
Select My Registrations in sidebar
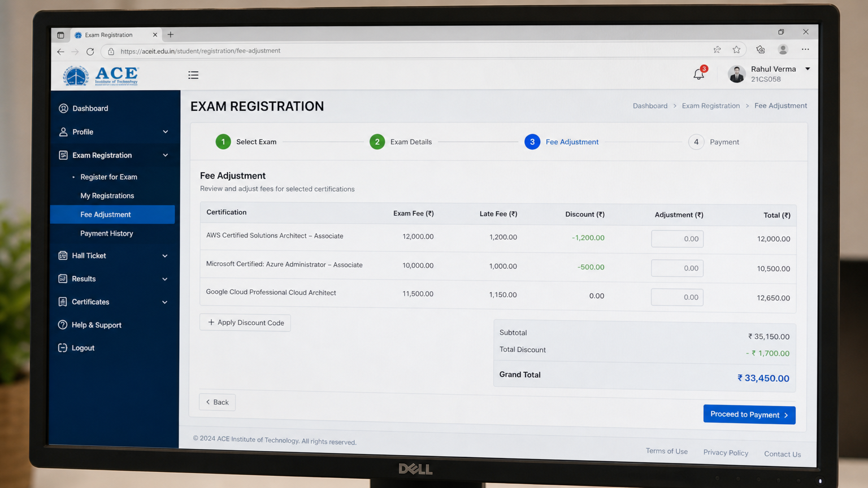107,195
